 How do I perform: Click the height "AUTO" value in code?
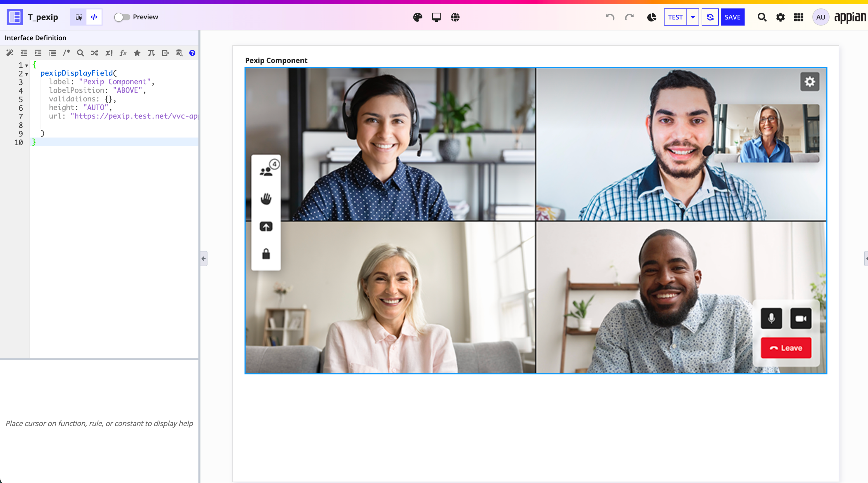[x=96, y=108]
